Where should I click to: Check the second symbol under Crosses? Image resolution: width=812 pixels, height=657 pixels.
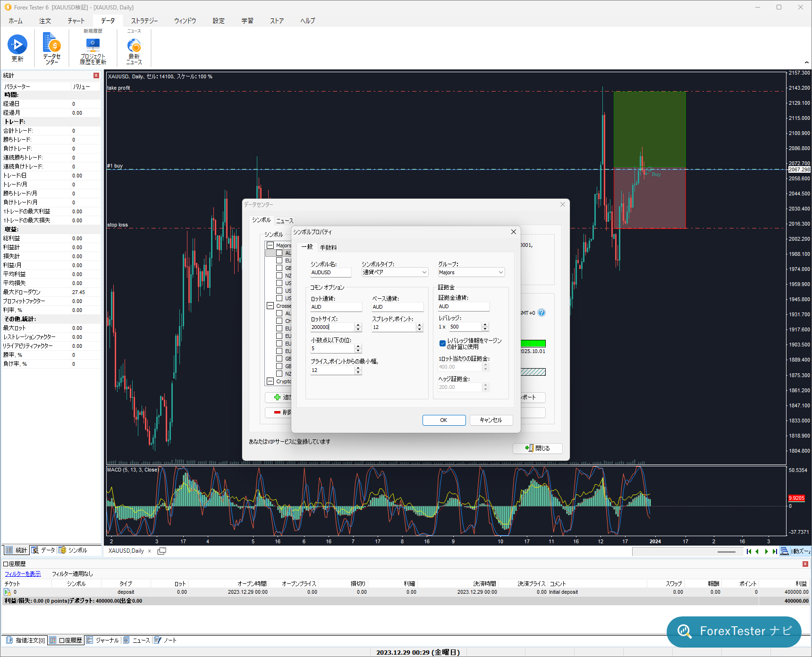tap(279, 321)
